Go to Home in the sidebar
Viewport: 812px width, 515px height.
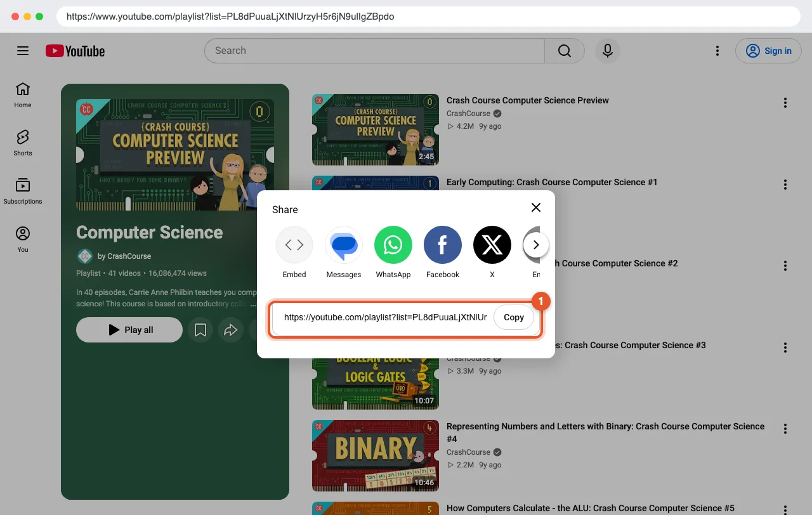(x=23, y=95)
